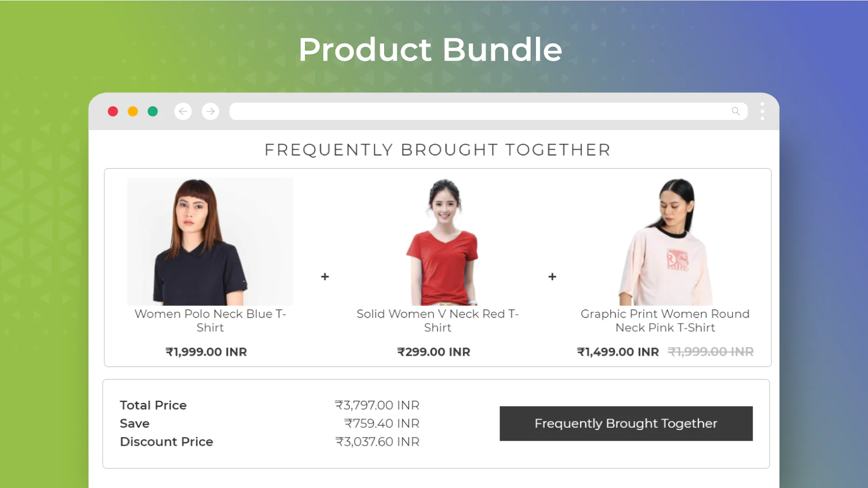Click the Frequently Brought Together button
This screenshot has height=488, width=868.
pyautogui.click(x=626, y=423)
